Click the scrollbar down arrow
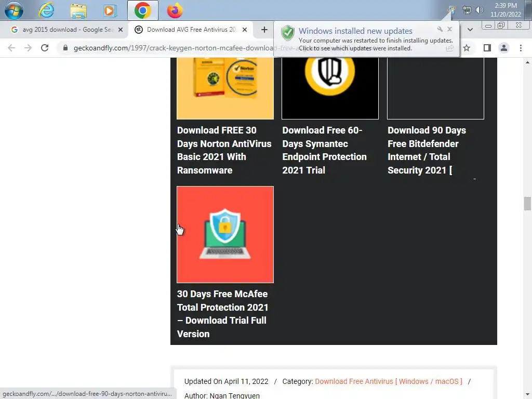 [x=527, y=394]
